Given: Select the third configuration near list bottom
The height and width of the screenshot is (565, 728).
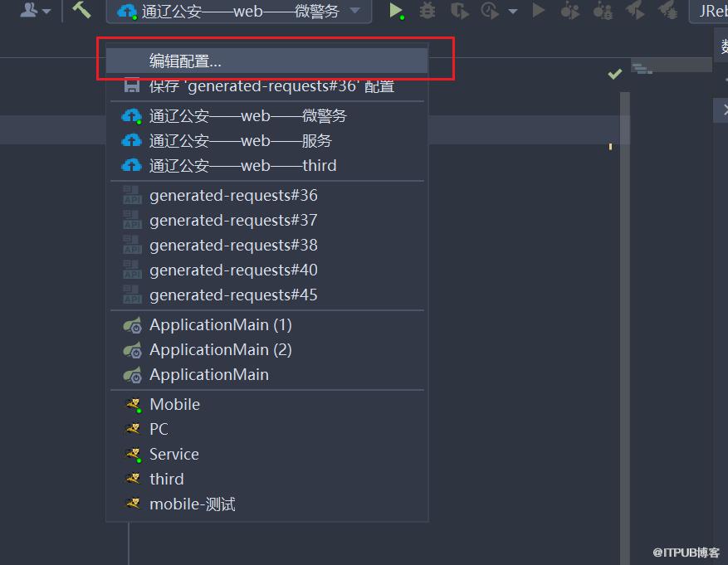Looking at the screenshot, I should pyautogui.click(x=267, y=480).
